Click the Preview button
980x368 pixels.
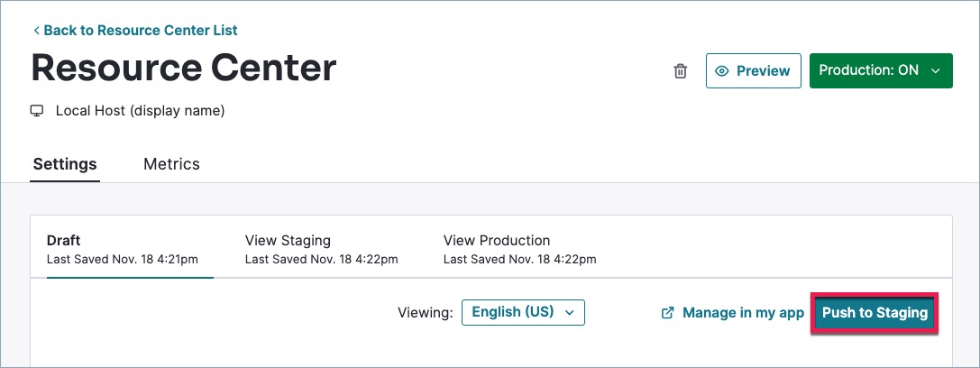pyautogui.click(x=753, y=70)
